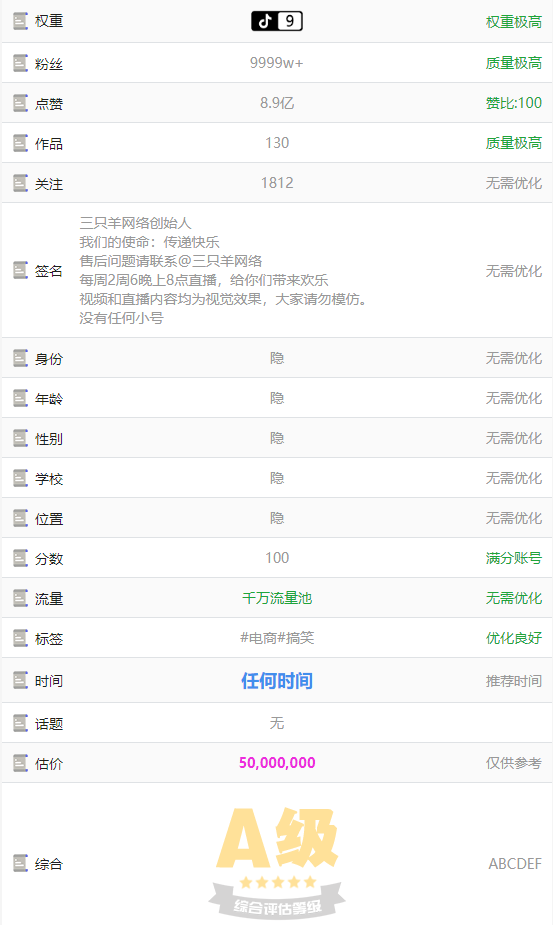Click the 赞比:100 label
553x925 pixels.
513,103
